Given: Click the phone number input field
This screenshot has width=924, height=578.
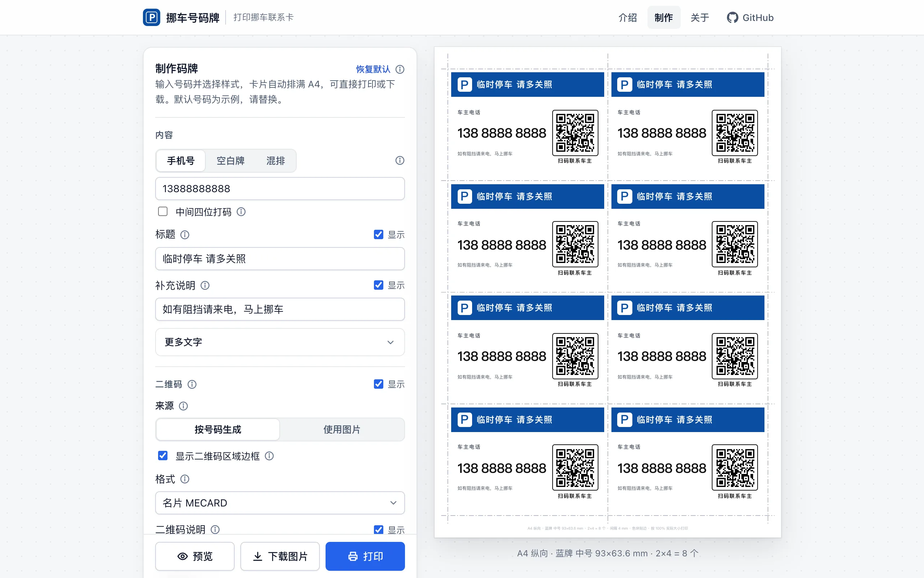Looking at the screenshot, I should coord(280,189).
